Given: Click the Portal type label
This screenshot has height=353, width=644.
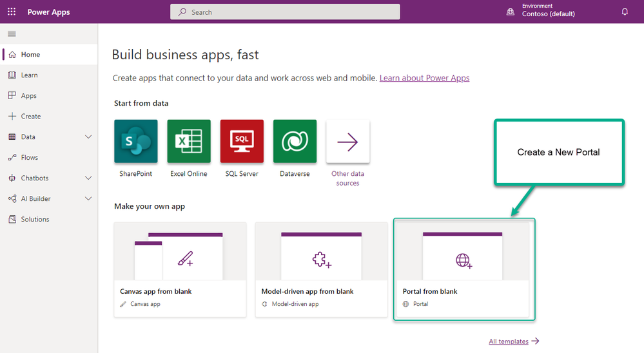Looking at the screenshot, I should [420, 304].
